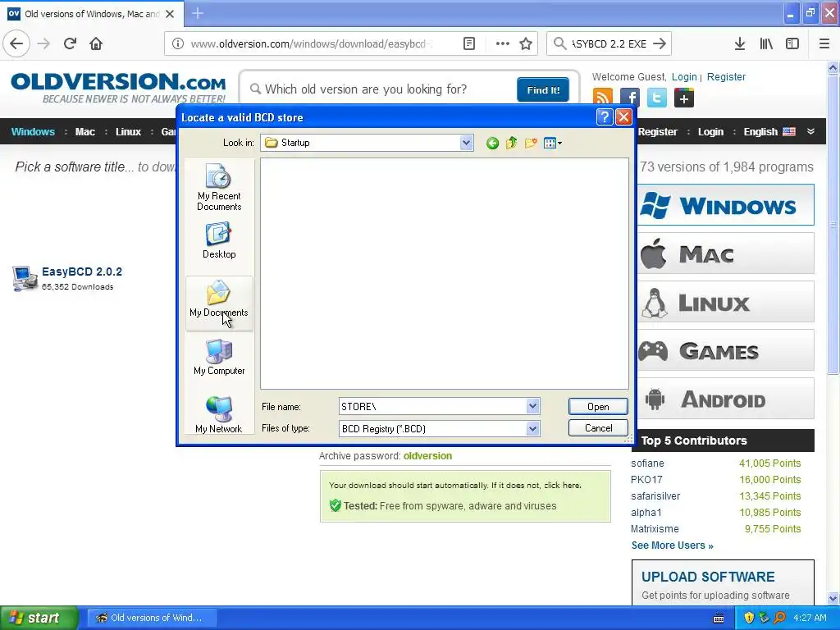This screenshot has width=840, height=630.
Task: Go back in browser history
Action: point(16,43)
